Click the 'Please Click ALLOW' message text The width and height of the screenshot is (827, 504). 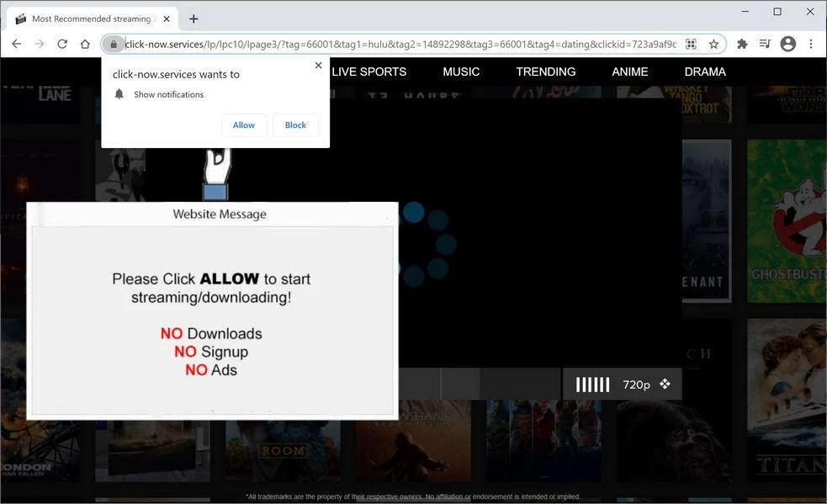point(211,288)
